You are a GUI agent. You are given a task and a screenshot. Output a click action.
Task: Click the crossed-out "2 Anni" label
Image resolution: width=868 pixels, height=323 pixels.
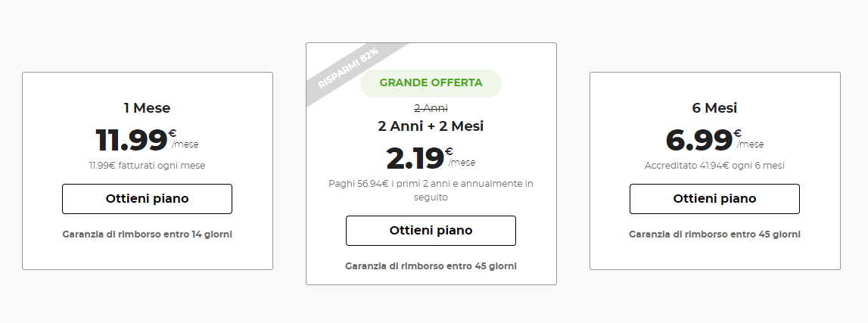point(431,108)
